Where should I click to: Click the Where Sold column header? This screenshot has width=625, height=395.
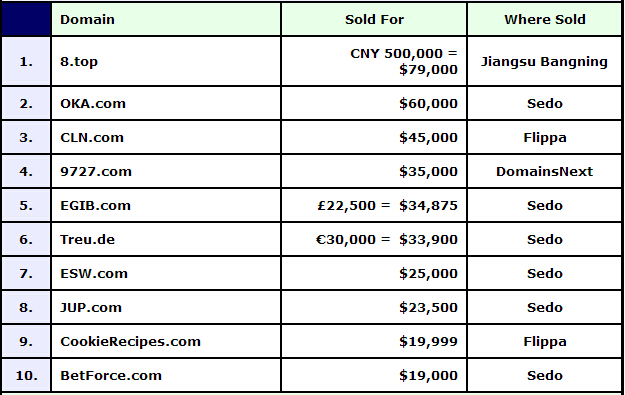[544, 19]
